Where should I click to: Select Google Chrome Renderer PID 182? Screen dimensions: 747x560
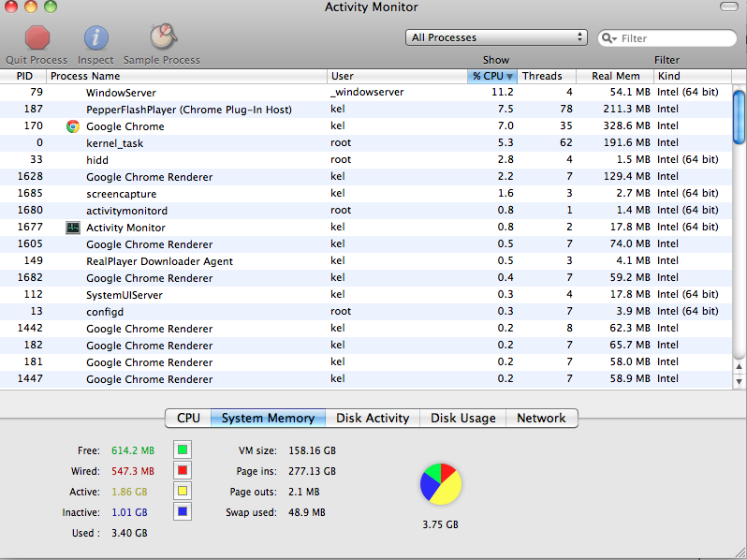[x=366, y=345]
